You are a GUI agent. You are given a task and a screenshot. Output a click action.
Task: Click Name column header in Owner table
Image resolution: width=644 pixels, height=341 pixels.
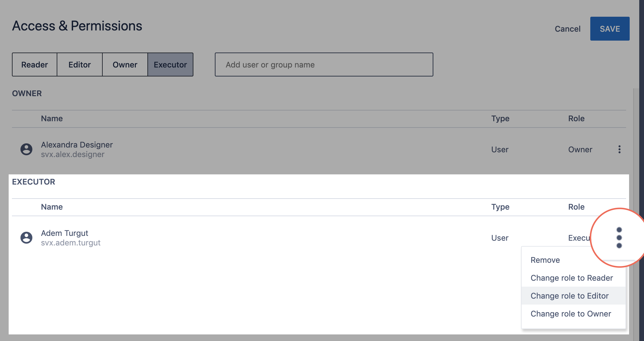pos(52,119)
